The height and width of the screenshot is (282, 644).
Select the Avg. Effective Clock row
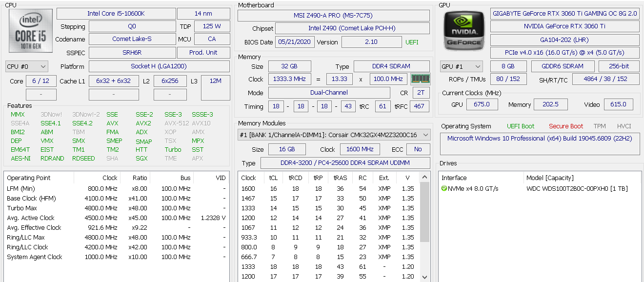(116, 227)
